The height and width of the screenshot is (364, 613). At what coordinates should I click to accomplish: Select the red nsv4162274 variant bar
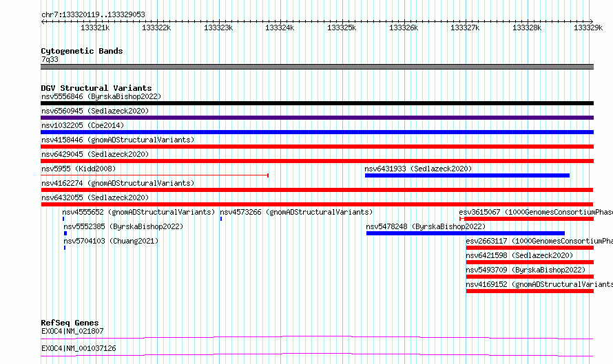tap(317, 190)
